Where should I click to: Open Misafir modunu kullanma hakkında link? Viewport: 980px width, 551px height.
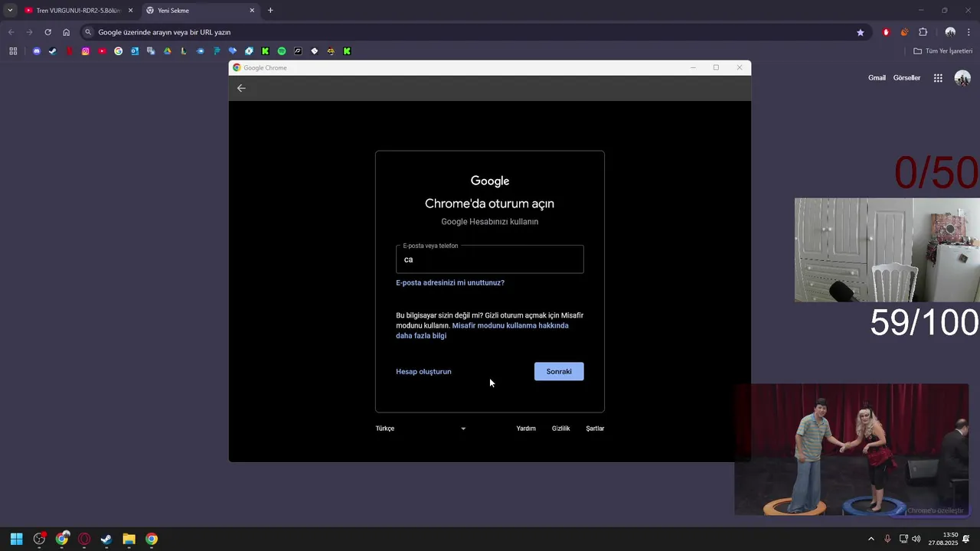[482, 331]
